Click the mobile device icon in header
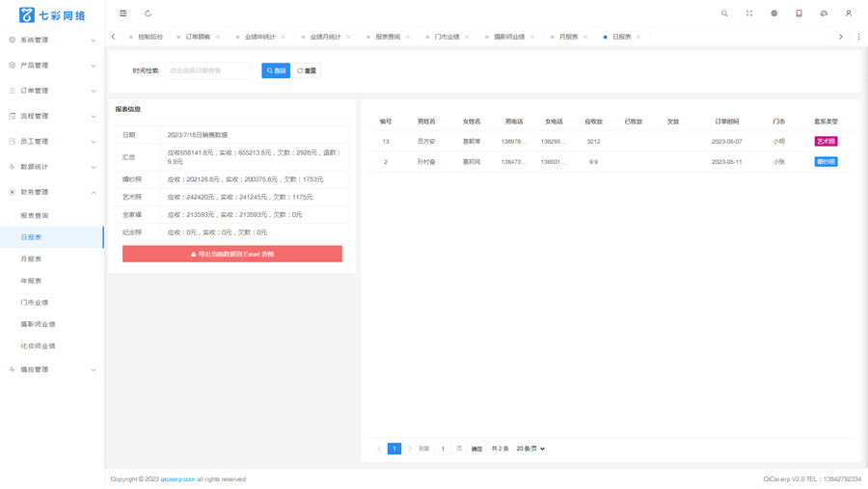This screenshot has width=868, height=489. coord(799,14)
